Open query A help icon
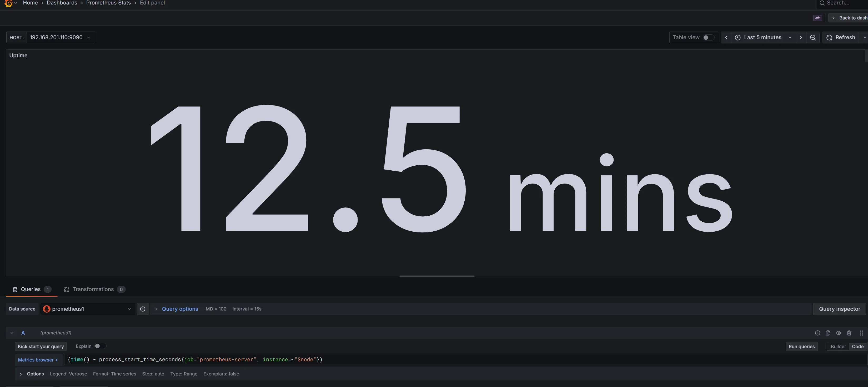Viewport: 868px width, 387px height. point(817,333)
